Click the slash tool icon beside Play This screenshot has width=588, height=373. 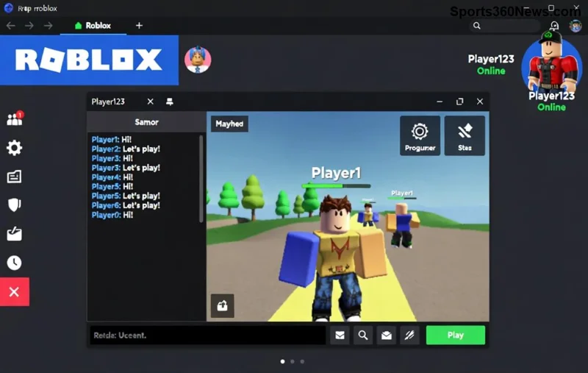click(409, 335)
